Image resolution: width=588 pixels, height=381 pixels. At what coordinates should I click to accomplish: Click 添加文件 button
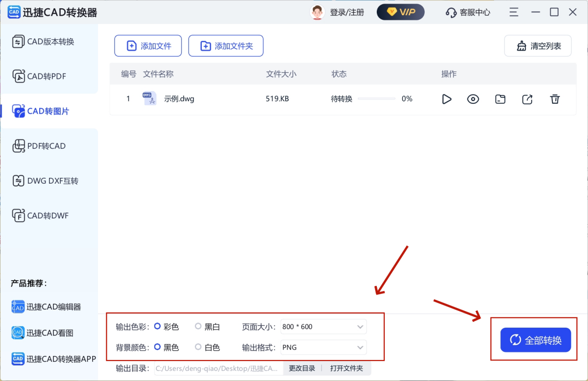(148, 46)
